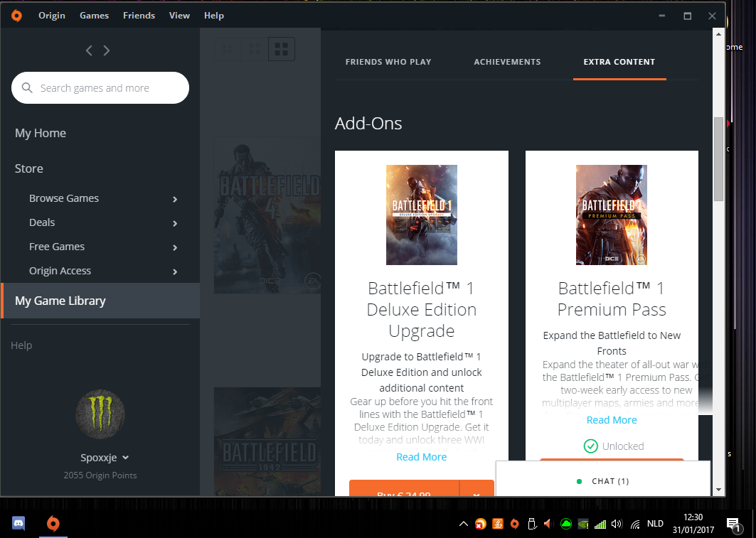Viewport: 756px width, 538px height.
Task: Open Discord from the taskbar
Action: (x=18, y=523)
